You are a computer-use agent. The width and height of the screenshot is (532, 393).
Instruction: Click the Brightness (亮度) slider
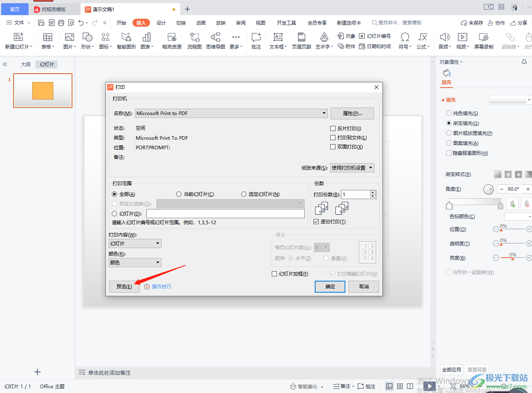pyautogui.click(x=513, y=258)
